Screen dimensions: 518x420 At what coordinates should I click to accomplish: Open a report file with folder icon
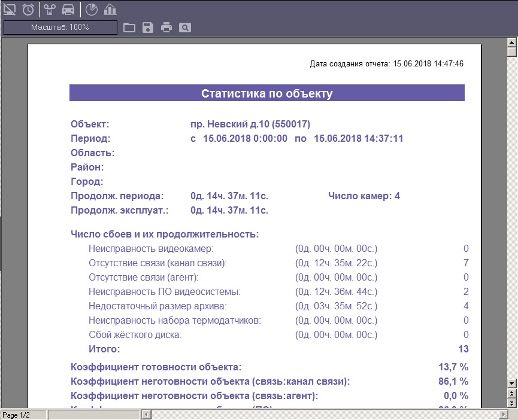[129, 28]
